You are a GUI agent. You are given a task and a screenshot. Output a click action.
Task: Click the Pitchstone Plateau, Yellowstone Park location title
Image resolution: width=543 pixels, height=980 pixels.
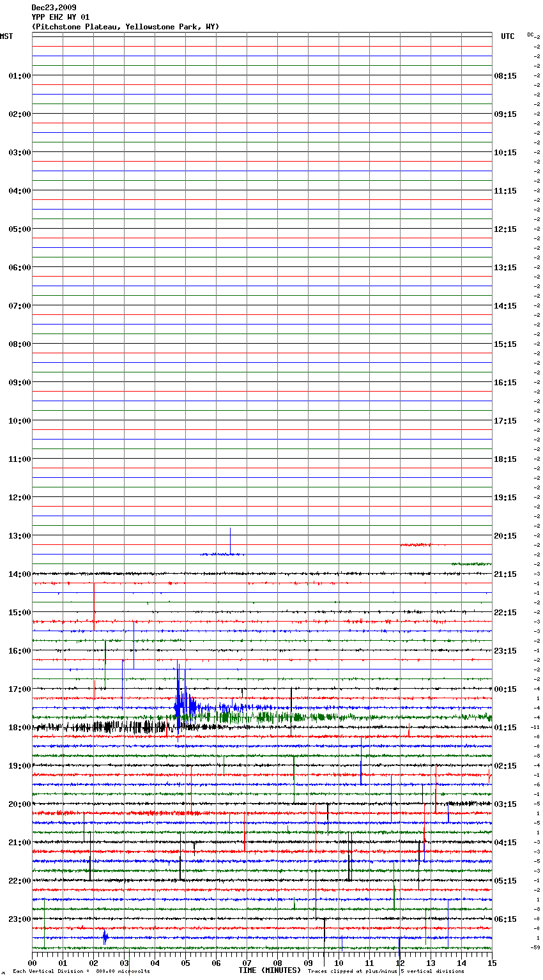[x=125, y=27]
